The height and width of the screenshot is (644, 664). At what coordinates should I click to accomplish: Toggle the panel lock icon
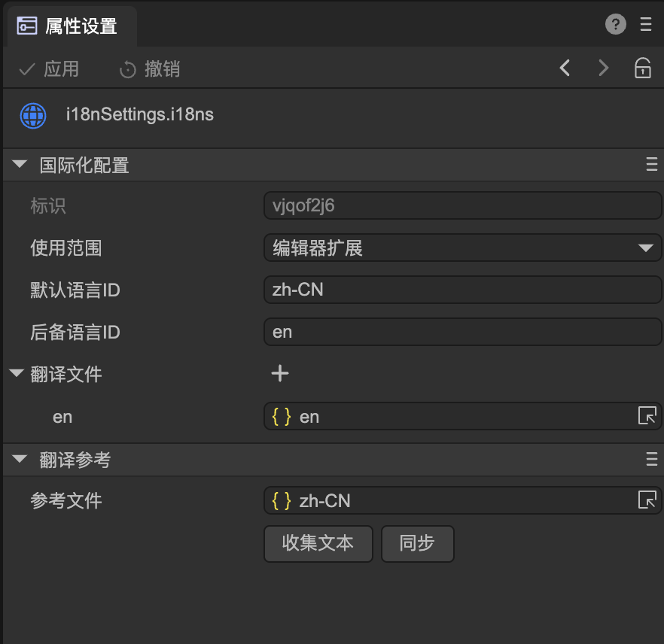coord(642,68)
